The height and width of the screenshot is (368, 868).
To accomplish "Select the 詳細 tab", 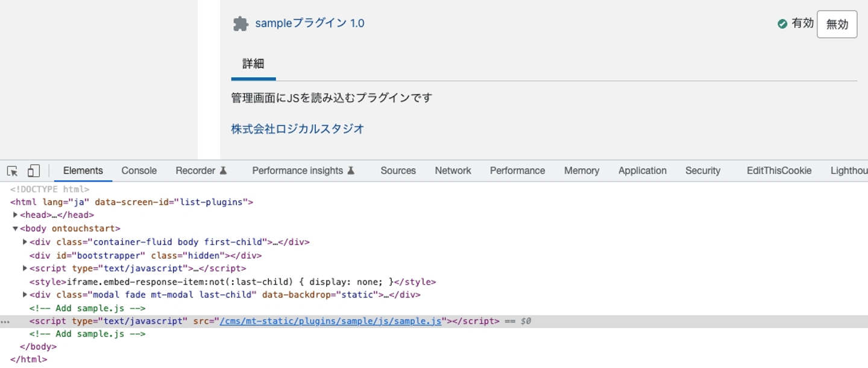I will (253, 64).
